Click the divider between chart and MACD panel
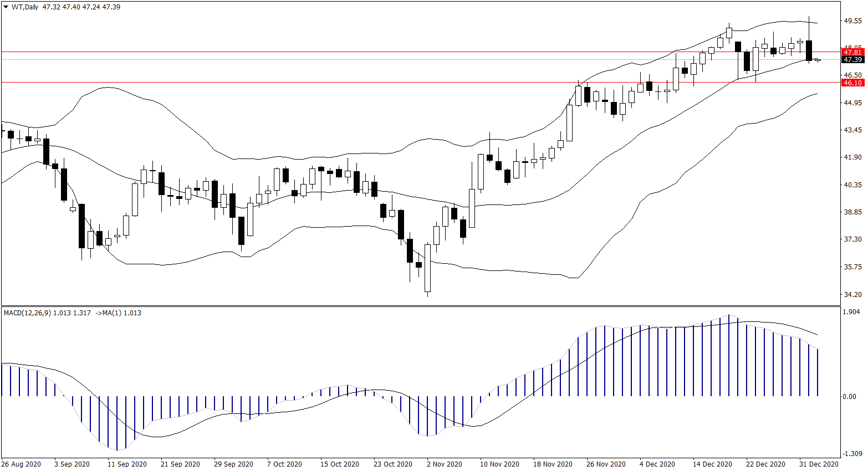 tap(421, 305)
